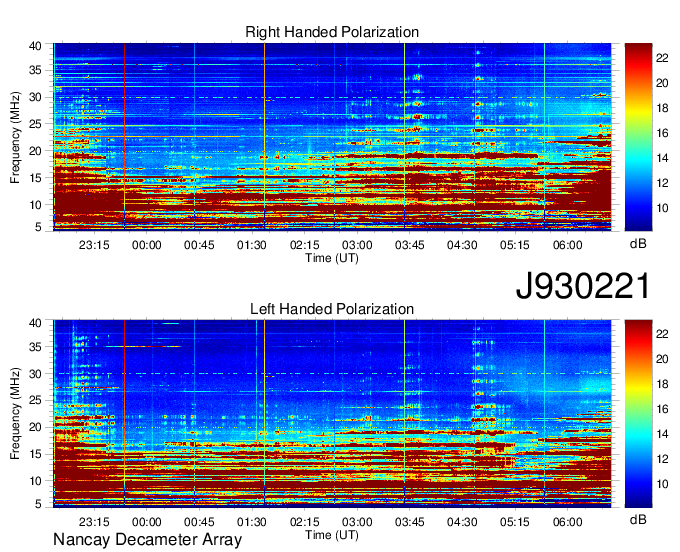Pick the 00:00 time tick of Left Handed plot
The width and height of the screenshot is (680, 552).
coord(147,522)
